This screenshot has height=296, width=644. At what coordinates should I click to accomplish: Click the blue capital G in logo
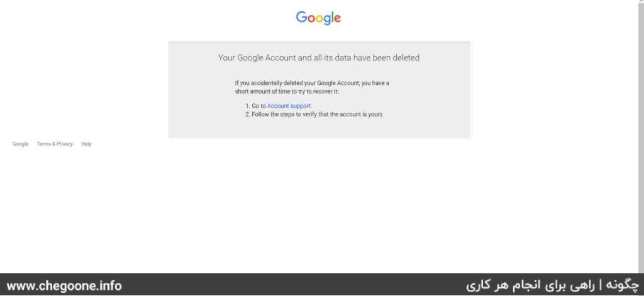301,17
